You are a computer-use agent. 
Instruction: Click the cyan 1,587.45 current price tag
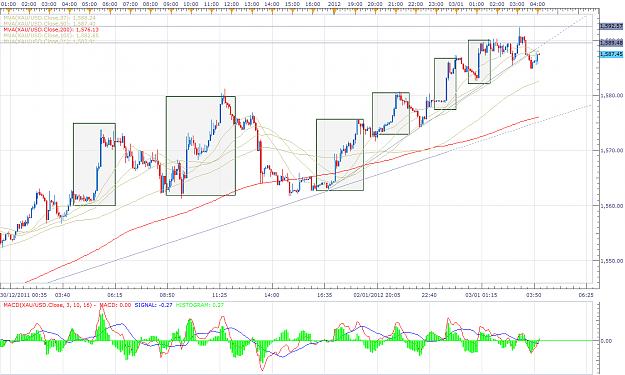click(x=611, y=54)
